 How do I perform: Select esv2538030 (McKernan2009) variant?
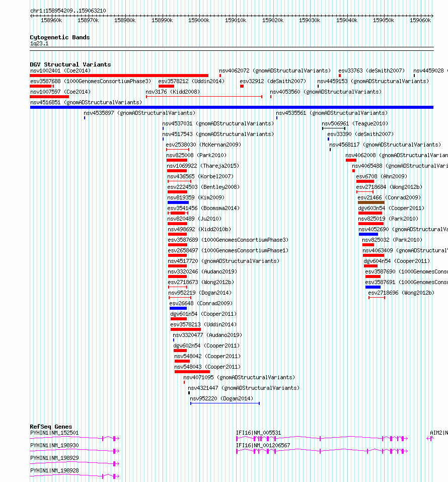pos(203,145)
